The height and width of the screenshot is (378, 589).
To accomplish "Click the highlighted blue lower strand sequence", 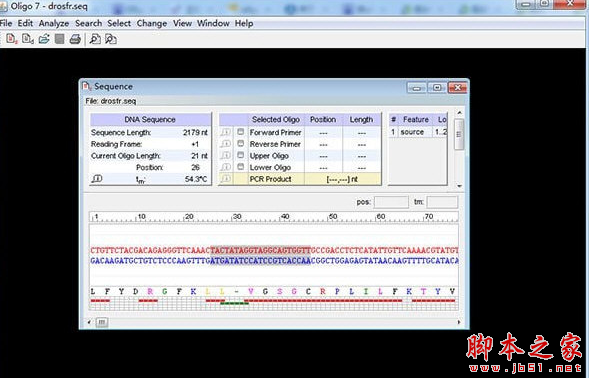I will [x=260, y=260].
